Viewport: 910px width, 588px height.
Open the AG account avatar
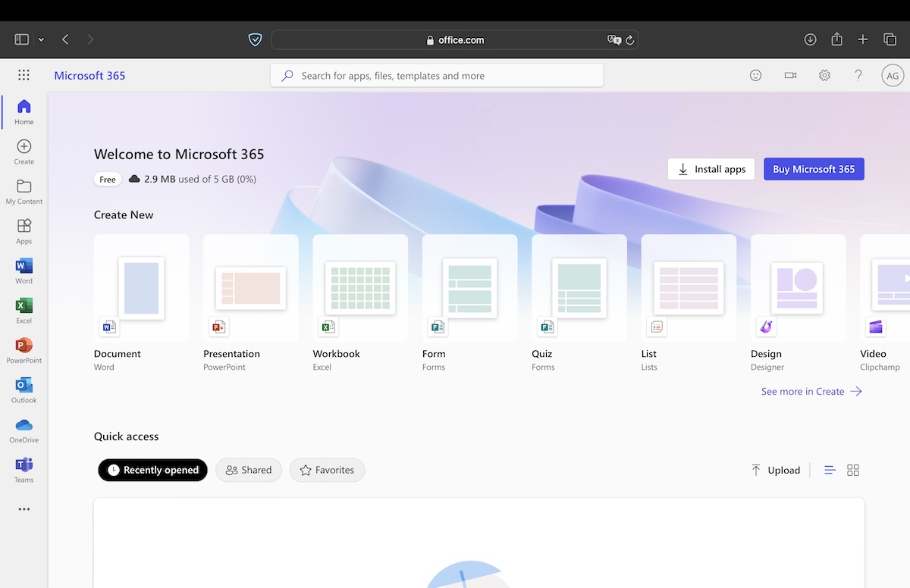pyautogui.click(x=893, y=75)
